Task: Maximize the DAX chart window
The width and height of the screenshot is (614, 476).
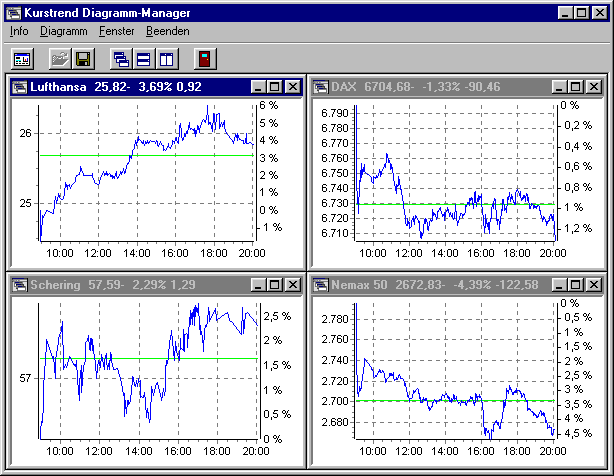Action: coord(576,87)
